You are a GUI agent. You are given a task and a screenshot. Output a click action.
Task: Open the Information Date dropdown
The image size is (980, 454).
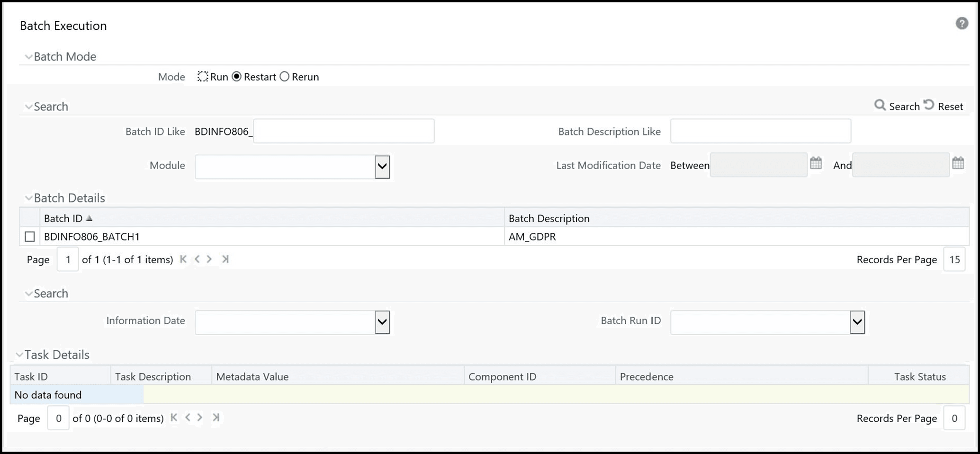pos(382,322)
